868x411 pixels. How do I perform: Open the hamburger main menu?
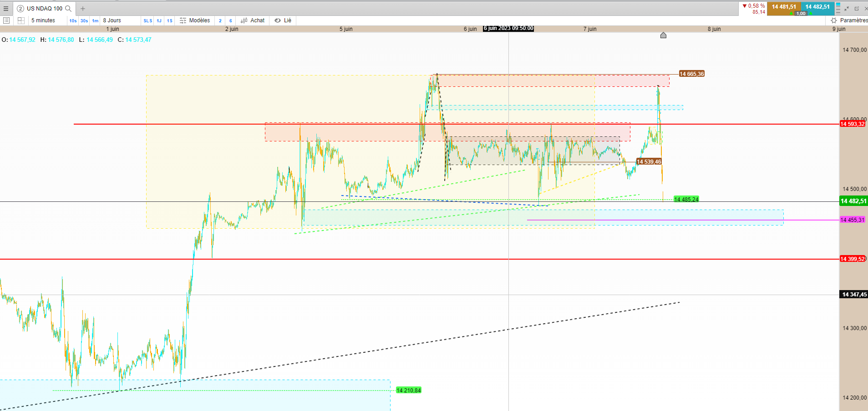[x=6, y=9]
